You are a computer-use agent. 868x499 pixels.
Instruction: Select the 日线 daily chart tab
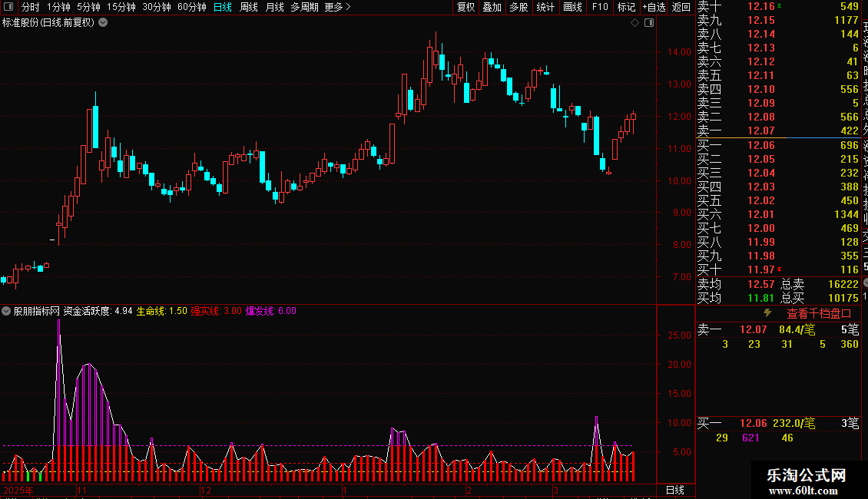click(223, 7)
